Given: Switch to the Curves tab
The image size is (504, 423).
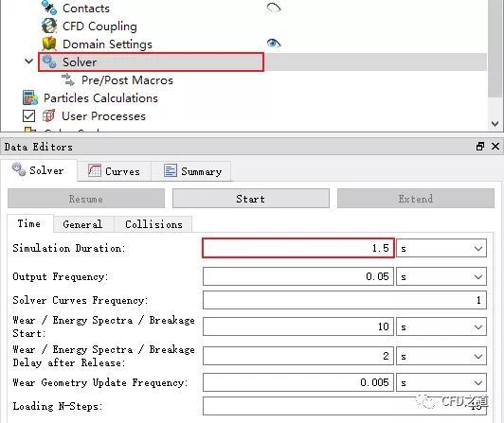Looking at the screenshot, I should click(114, 171).
